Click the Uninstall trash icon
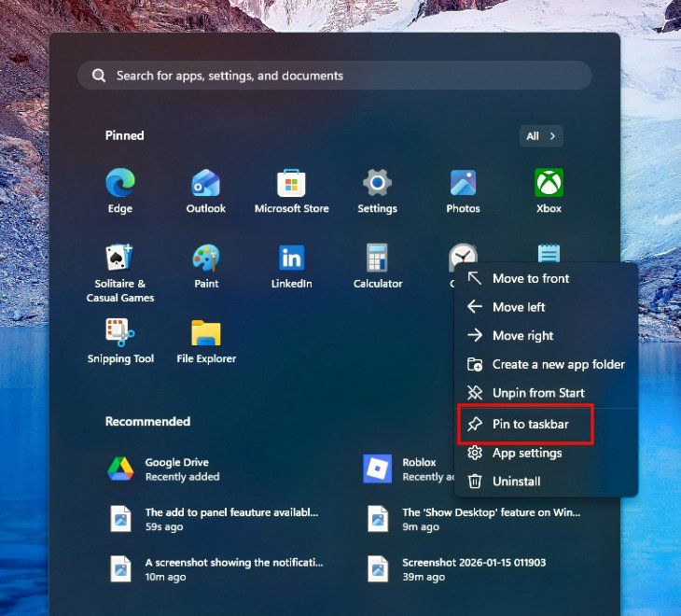Image resolution: width=681 pixels, height=616 pixels. 475,482
